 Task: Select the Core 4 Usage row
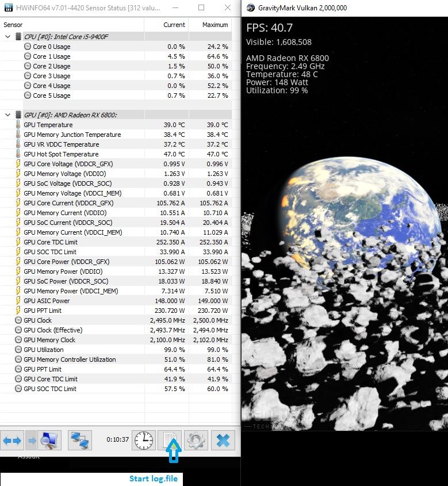(x=116, y=86)
